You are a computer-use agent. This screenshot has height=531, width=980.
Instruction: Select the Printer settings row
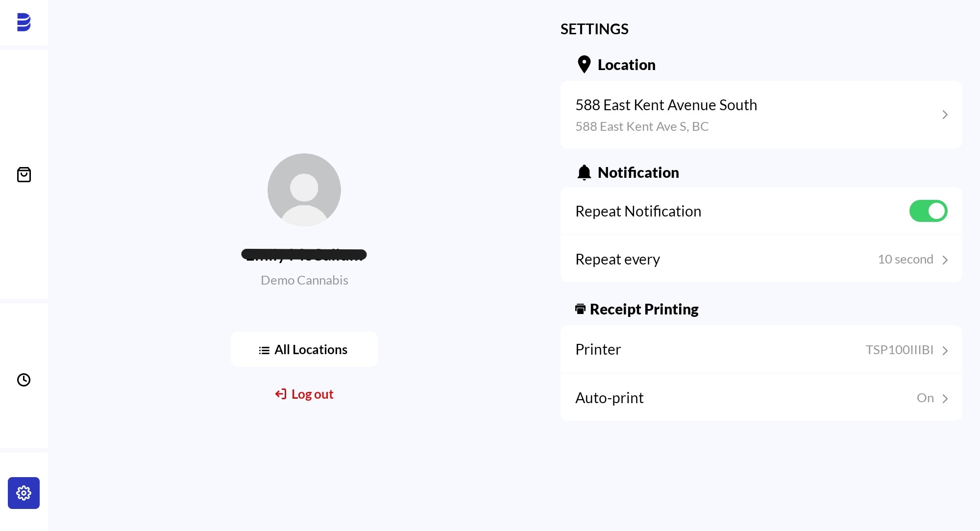click(761, 350)
